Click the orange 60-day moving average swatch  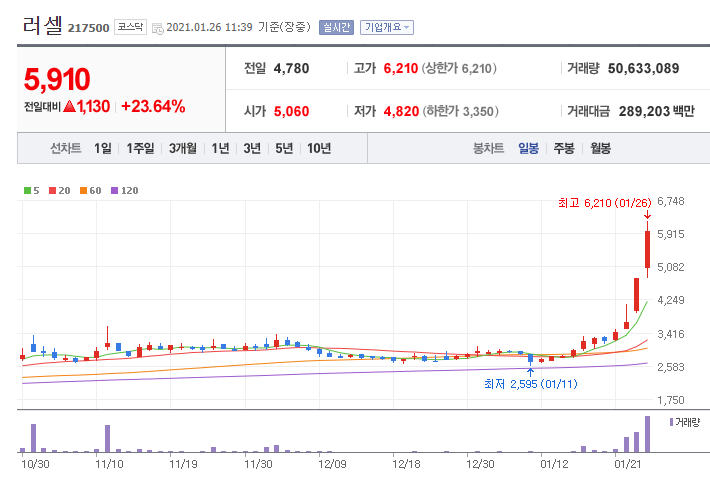click(x=83, y=191)
